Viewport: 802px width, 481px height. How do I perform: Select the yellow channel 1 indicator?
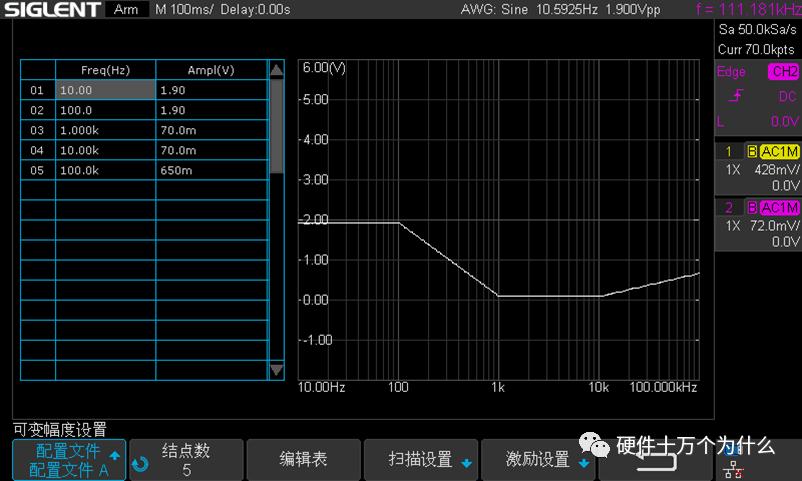pyautogui.click(x=729, y=151)
